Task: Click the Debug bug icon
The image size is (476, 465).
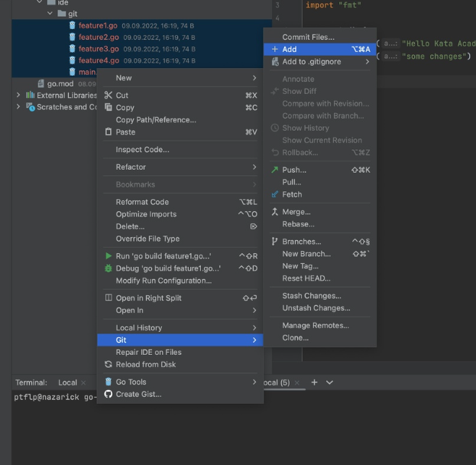Action: point(108,268)
